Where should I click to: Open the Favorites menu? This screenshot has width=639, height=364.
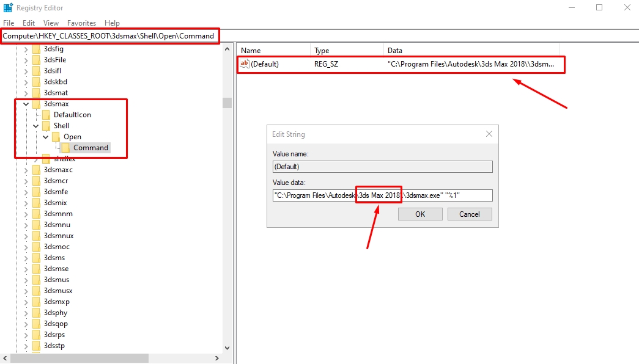click(81, 23)
